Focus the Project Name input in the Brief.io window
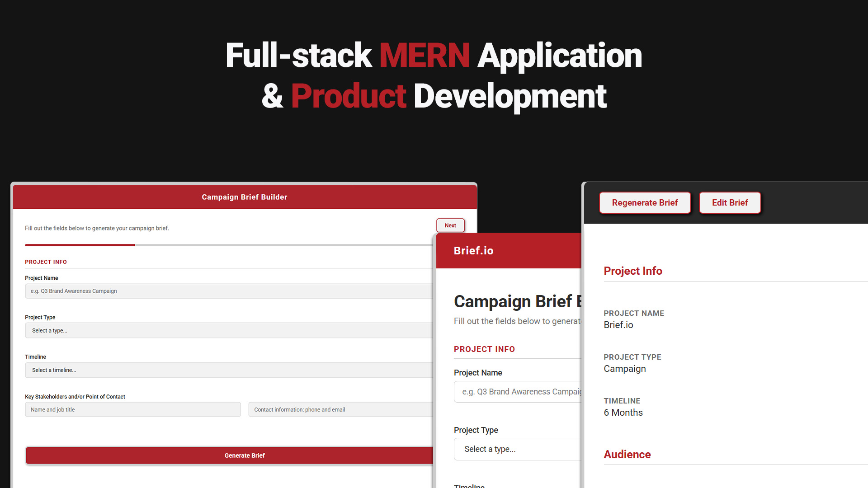 pyautogui.click(x=518, y=392)
